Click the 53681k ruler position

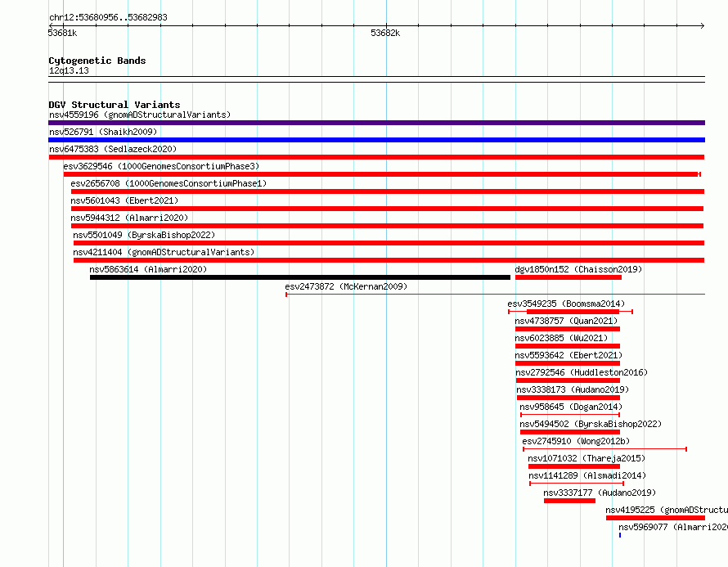point(62,33)
